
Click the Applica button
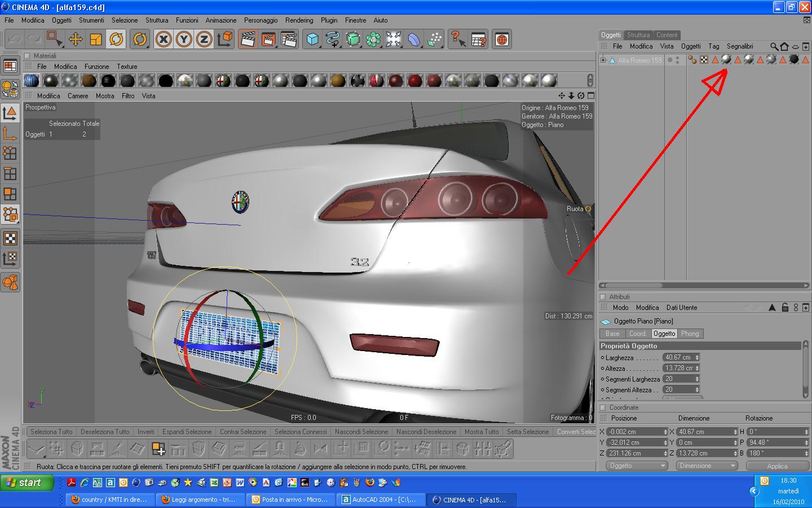pos(776,466)
